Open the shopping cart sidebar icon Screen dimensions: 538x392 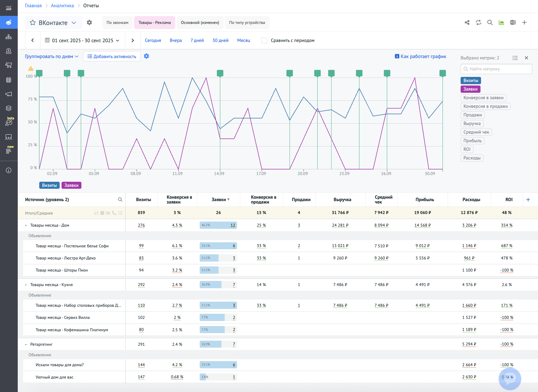[9, 65]
